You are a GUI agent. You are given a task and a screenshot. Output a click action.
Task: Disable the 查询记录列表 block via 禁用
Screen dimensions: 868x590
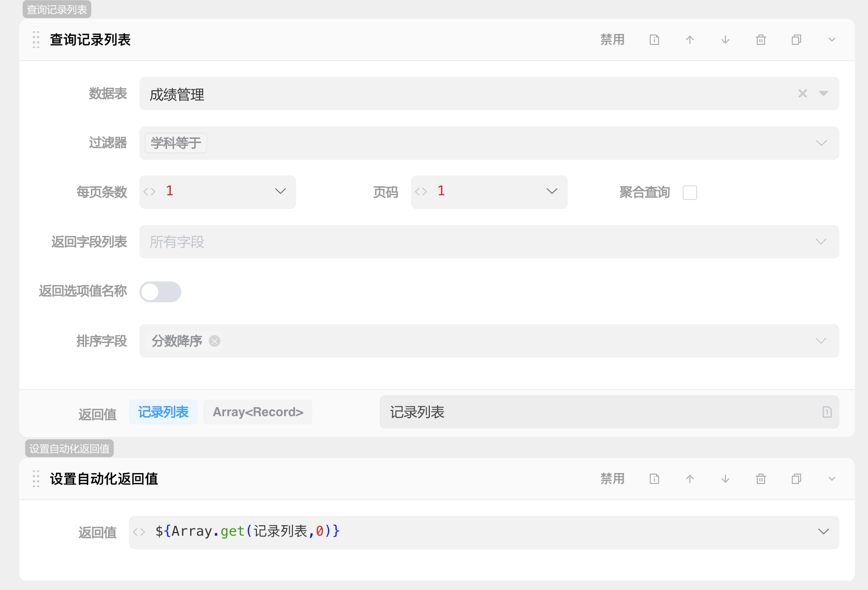pyautogui.click(x=612, y=40)
